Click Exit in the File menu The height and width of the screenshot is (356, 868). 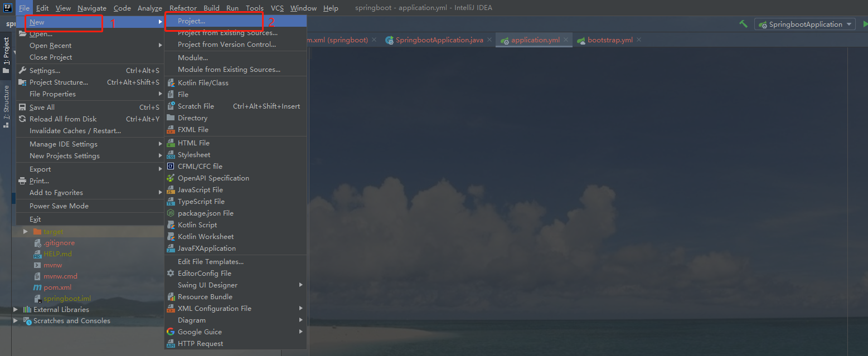[x=89, y=220]
